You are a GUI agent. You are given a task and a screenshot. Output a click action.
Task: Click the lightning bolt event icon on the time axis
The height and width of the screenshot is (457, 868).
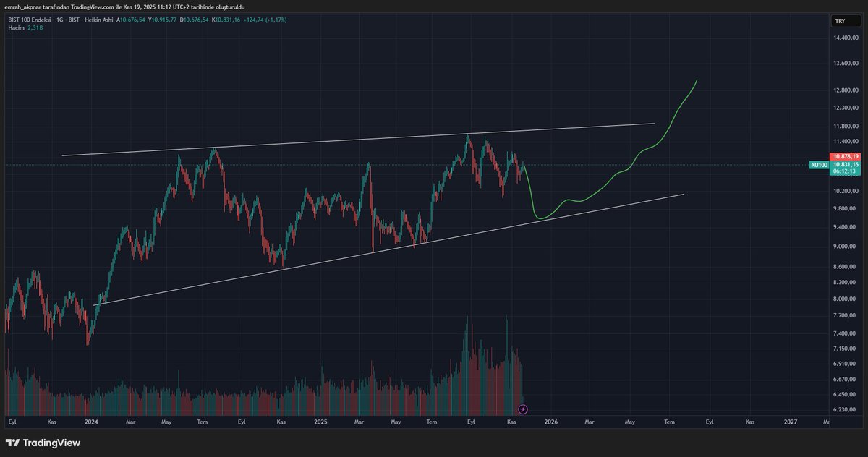tap(522, 409)
